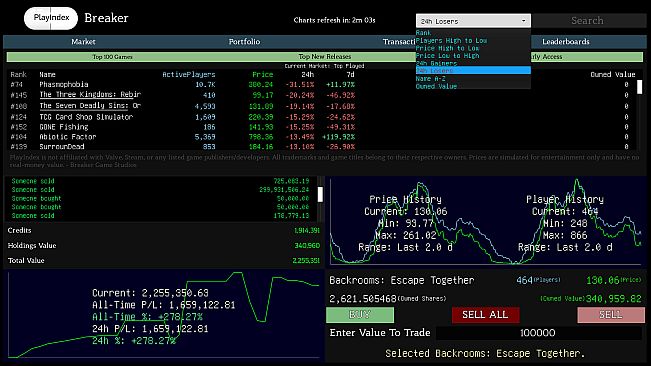651x366 pixels.
Task: Click the Holdings Value 340,960
Action: coord(307,246)
